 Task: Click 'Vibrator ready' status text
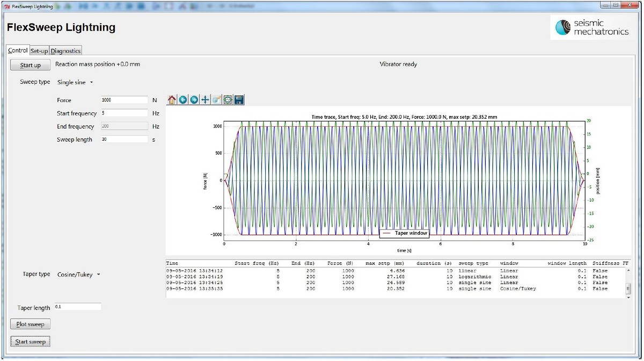(398, 64)
